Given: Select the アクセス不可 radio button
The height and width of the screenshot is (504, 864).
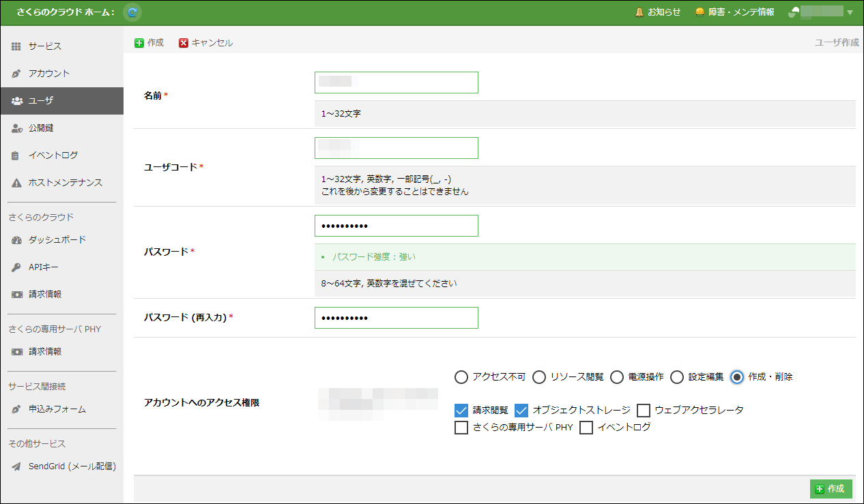Looking at the screenshot, I should click(461, 377).
